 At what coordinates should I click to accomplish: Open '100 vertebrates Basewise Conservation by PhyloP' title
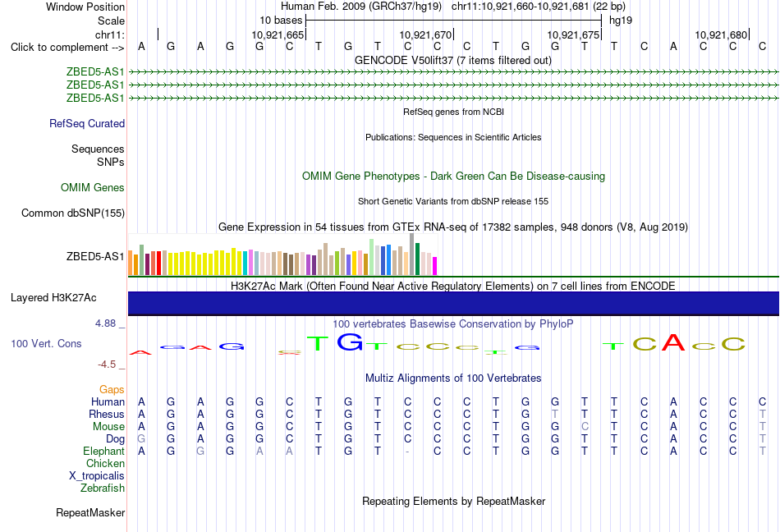[453, 323]
